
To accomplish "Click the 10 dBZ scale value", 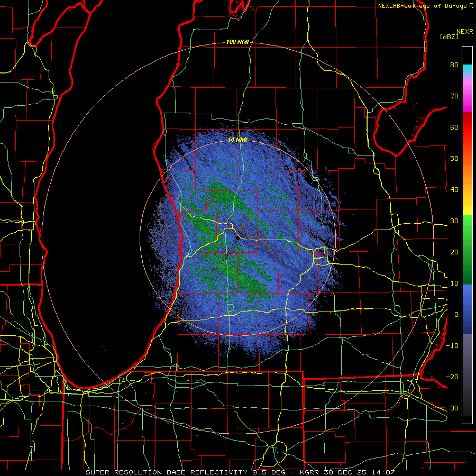I will coord(454,283).
